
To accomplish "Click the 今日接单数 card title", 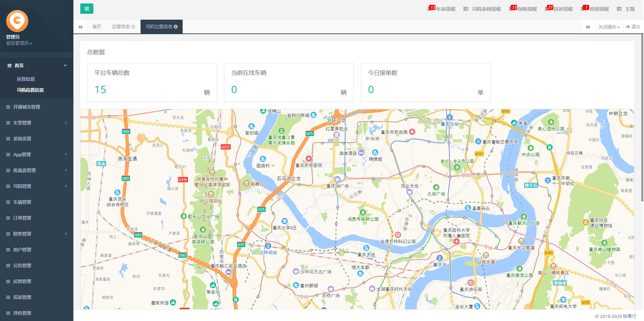I will pyautogui.click(x=383, y=73).
